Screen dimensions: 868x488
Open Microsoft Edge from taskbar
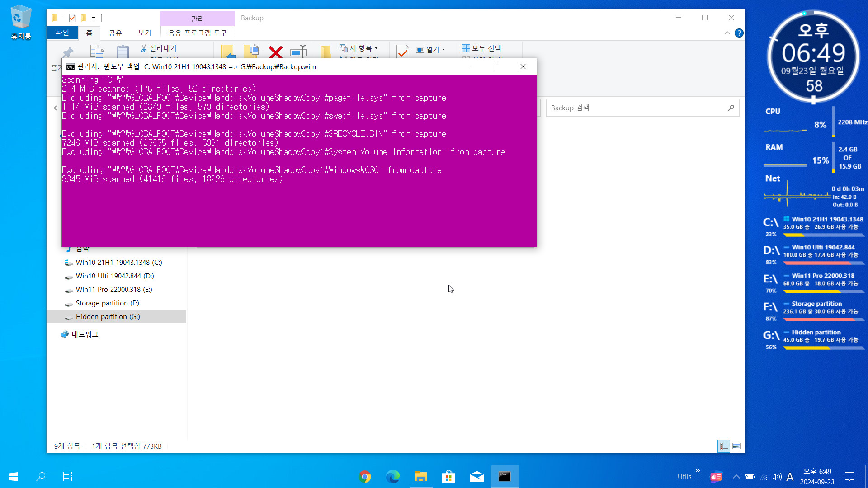[x=393, y=477]
